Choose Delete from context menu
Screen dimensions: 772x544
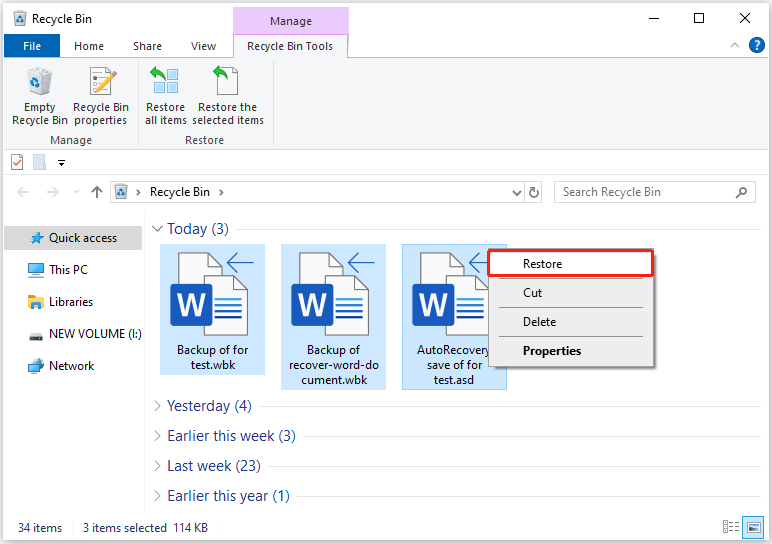pyautogui.click(x=570, y=322)
